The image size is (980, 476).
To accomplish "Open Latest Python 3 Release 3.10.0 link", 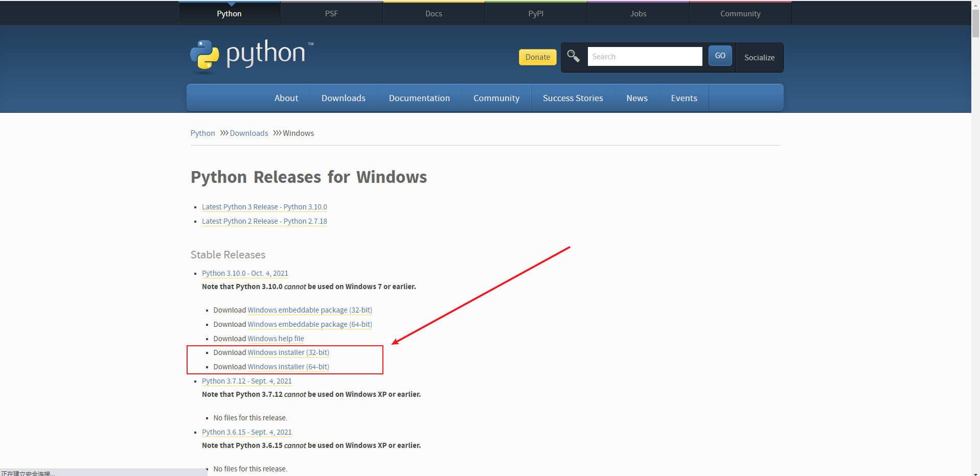I will 264,207.
